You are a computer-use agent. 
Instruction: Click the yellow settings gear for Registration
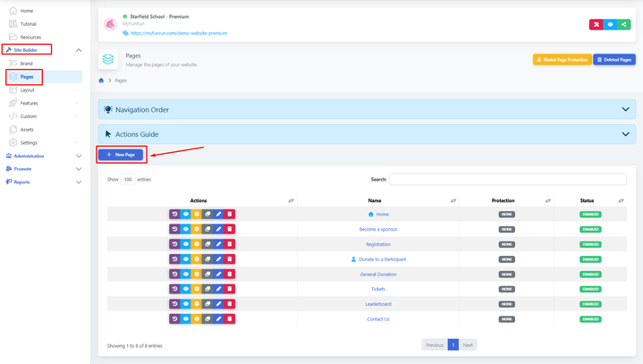pyautogui.click(x=197, y=244)
